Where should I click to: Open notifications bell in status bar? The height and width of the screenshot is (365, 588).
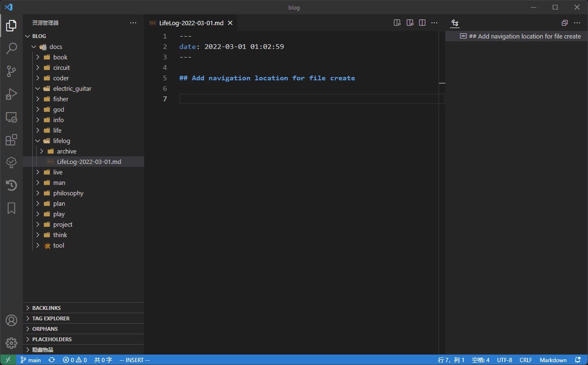point(578,360)
